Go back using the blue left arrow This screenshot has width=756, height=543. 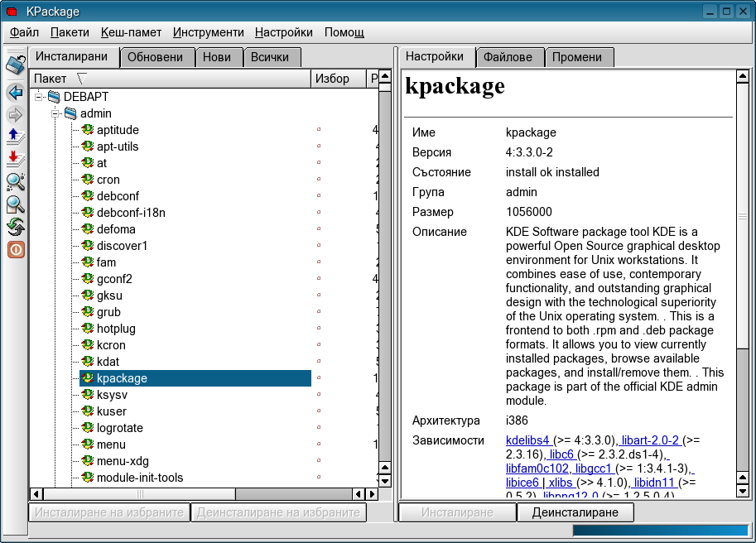[x=15, y=92]
